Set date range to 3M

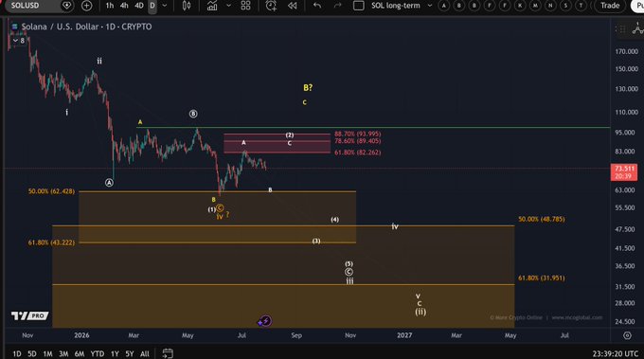[63, 353]
